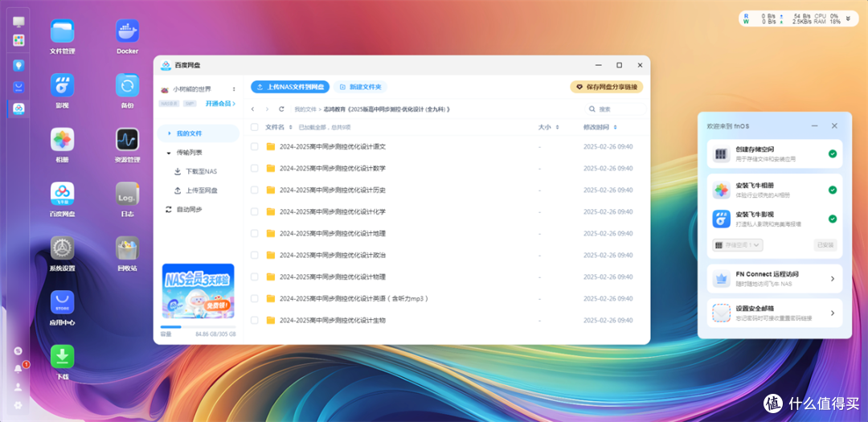Screen dimensions: 868x422
Task: Go back with the left arrow icon
Action: click(253, 109)
